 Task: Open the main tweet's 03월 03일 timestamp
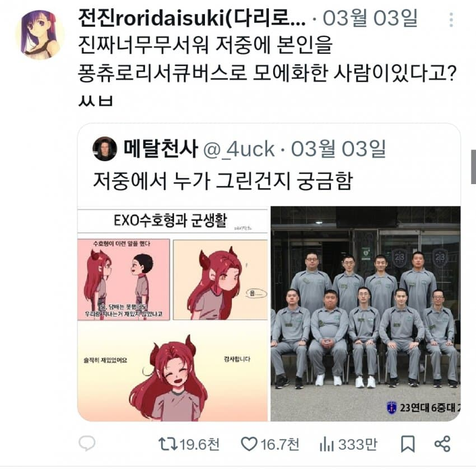tap(370, 18)
